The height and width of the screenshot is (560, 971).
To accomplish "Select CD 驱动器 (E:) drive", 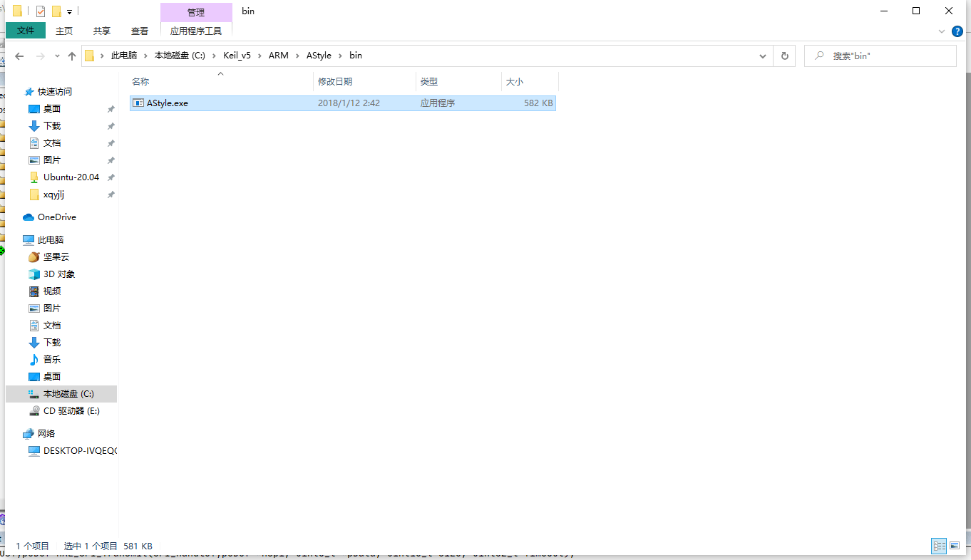I will (x=71, y=411).
